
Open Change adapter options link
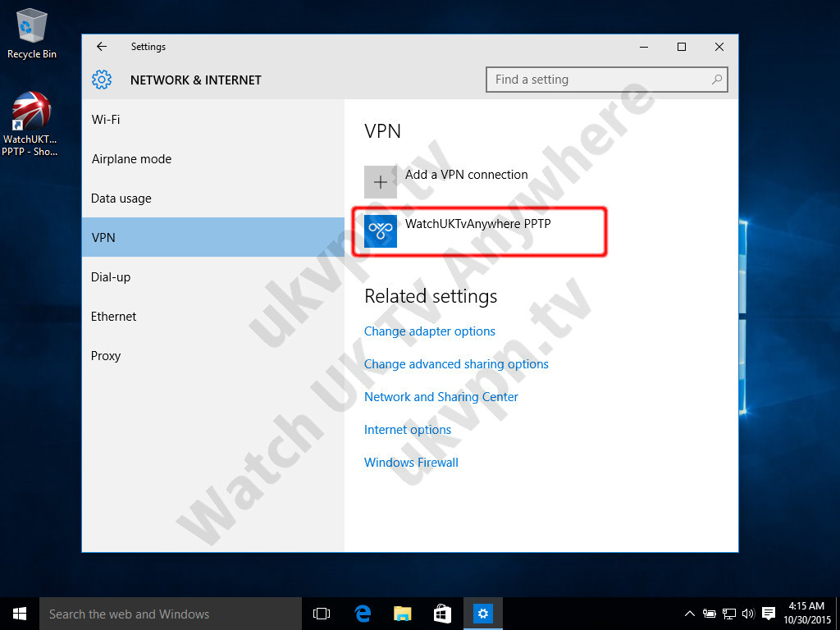pyautogui.click(x=430, y=331)
